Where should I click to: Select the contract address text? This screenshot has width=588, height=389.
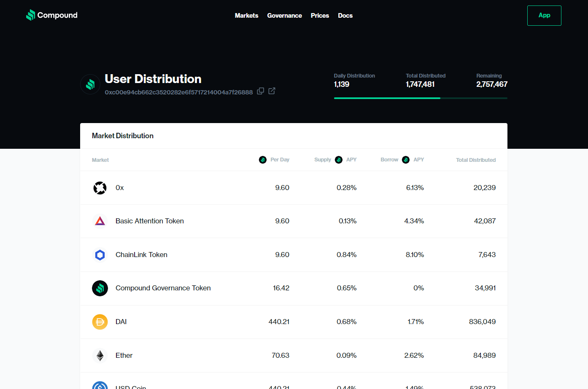point(178,92)
